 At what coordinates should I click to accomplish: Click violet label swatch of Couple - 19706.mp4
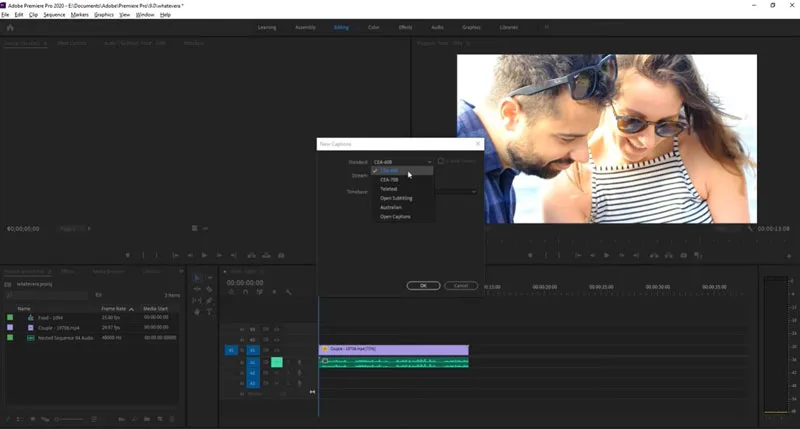(x=10, y=327)
